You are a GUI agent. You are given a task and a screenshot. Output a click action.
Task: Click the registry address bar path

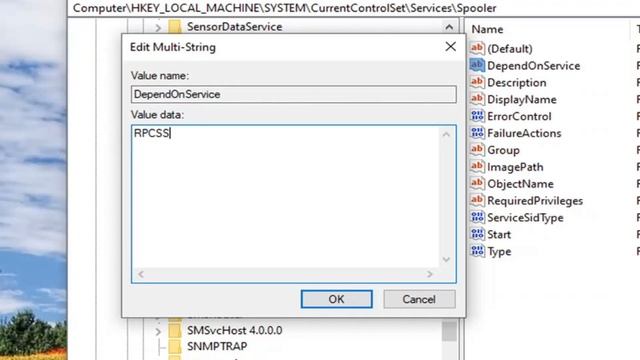pos(284,8)
